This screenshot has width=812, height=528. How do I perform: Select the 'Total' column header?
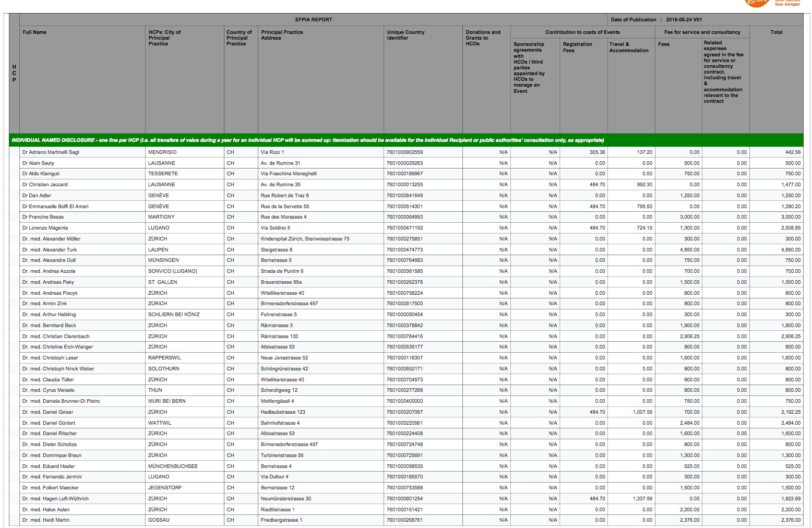(776, 32)
